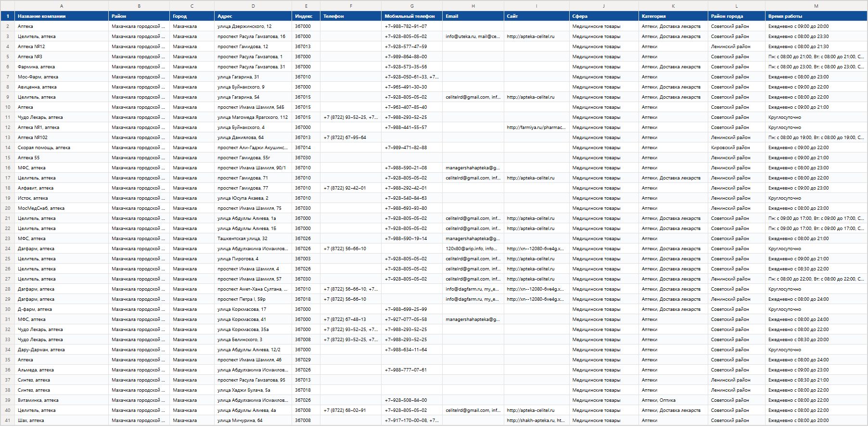Select the 'Кировский район' cell
The height and width of the screenshot is (434, 868).
point(737,148)
